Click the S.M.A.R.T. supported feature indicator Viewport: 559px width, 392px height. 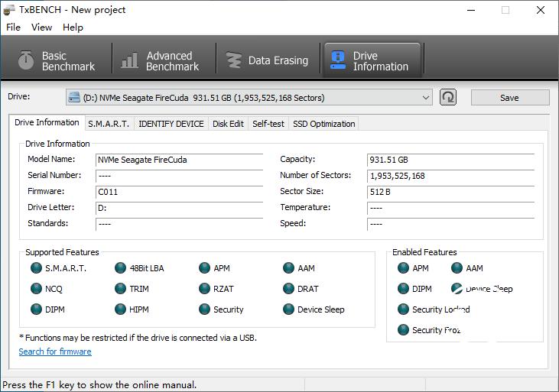(x=37, y=268)
